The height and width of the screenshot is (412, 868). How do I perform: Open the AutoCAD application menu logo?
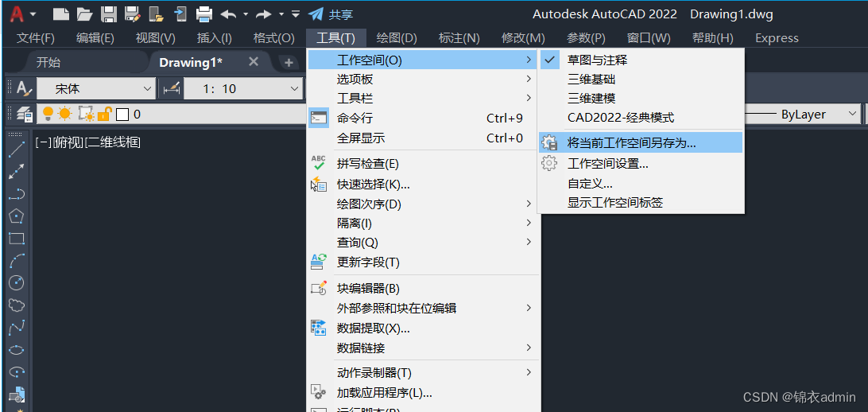(x=18, y=14)
